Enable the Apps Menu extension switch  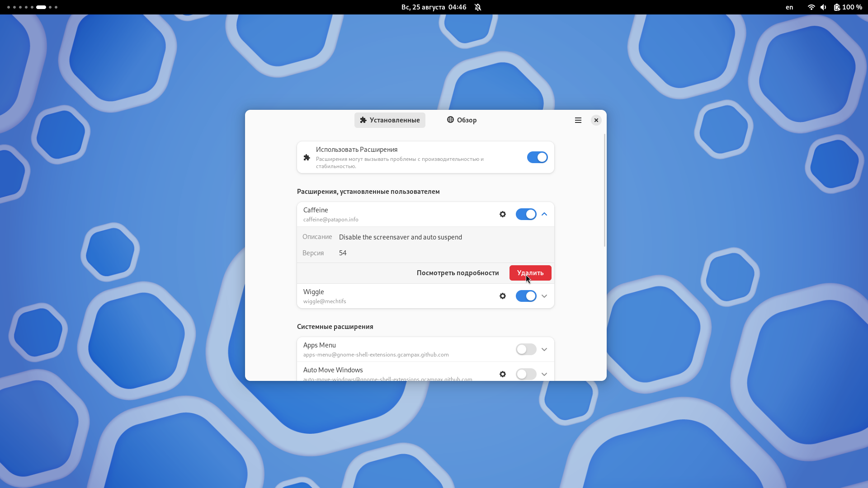click(526, 349)
